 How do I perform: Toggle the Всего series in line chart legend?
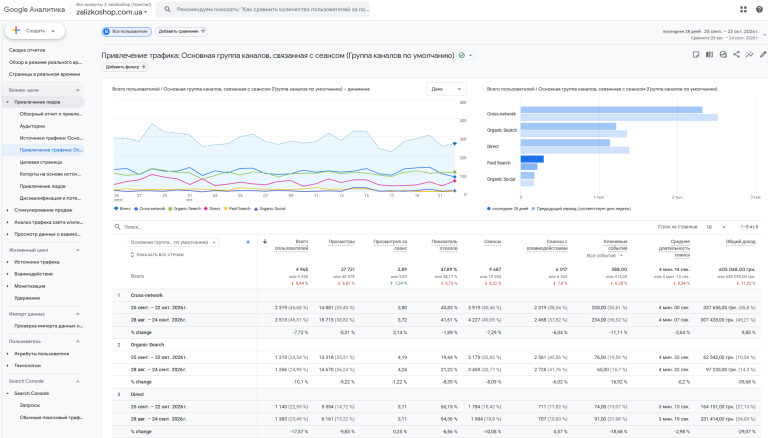(x=122, y=209)
